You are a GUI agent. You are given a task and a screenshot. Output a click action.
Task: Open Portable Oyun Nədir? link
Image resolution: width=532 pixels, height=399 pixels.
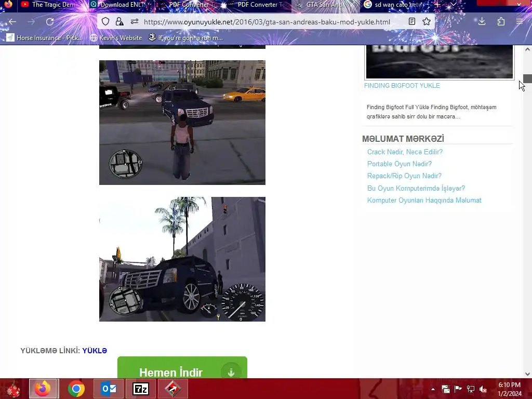click(x=400, y=164)
